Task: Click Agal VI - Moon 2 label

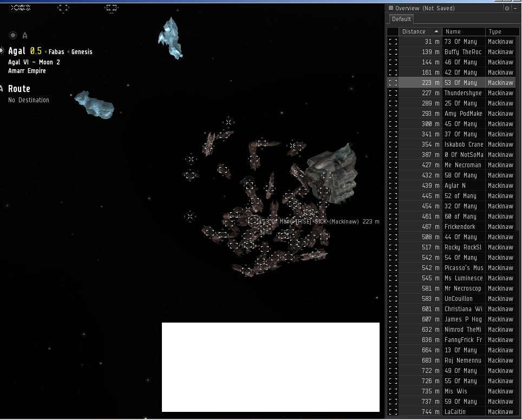Action: (34, 62)
